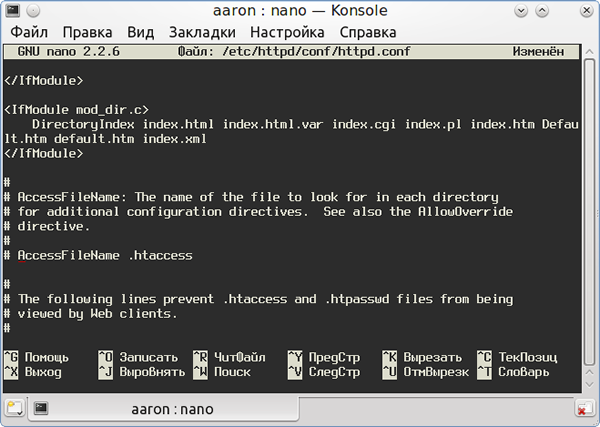Click the '</IfModule>' line after index.xml
Image resolution: width=600 pixels, height=427 pixels.
44,153
